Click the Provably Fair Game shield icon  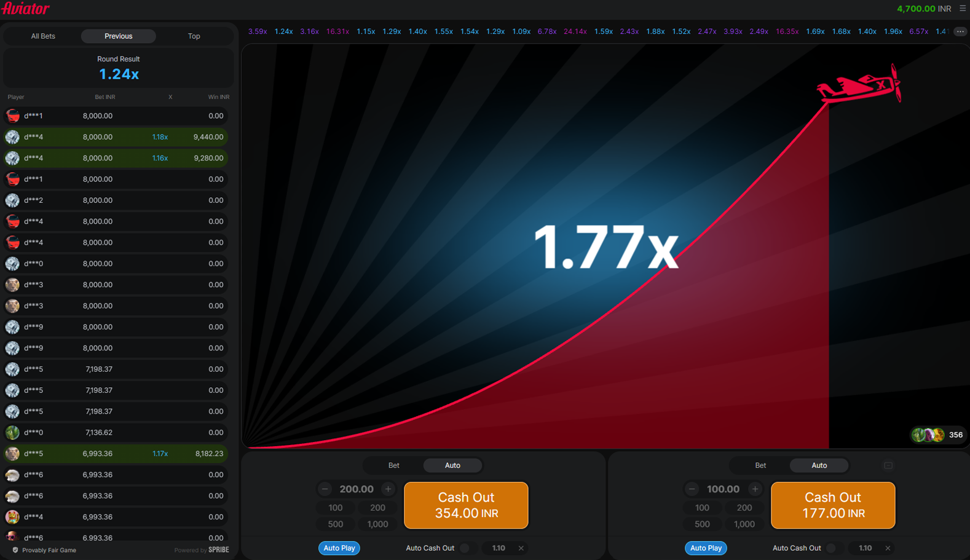[x=15, y=550]
